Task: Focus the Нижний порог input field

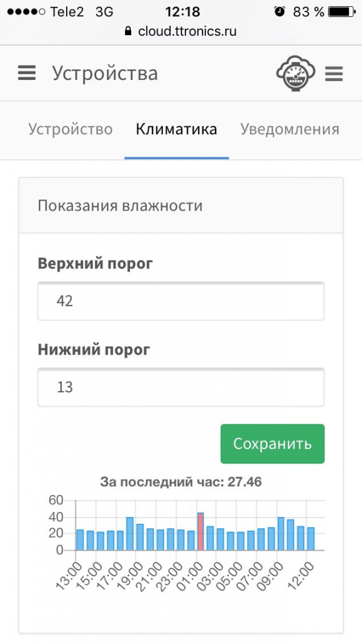Action: pyautogui.click(x=181, y=387)
